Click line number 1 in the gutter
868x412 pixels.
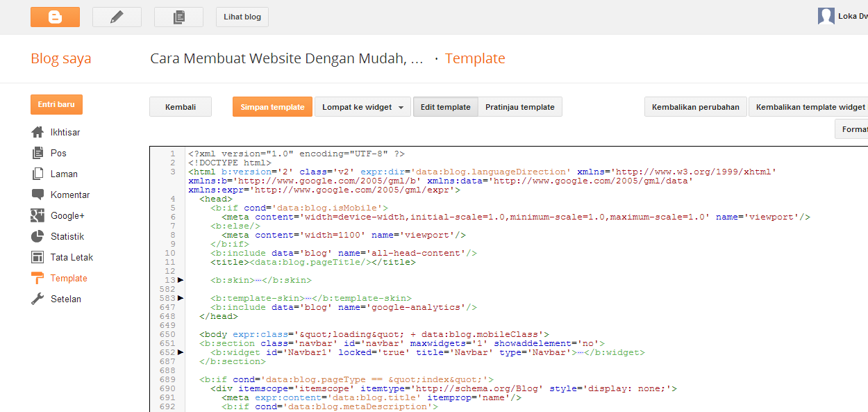coord(172,154)
